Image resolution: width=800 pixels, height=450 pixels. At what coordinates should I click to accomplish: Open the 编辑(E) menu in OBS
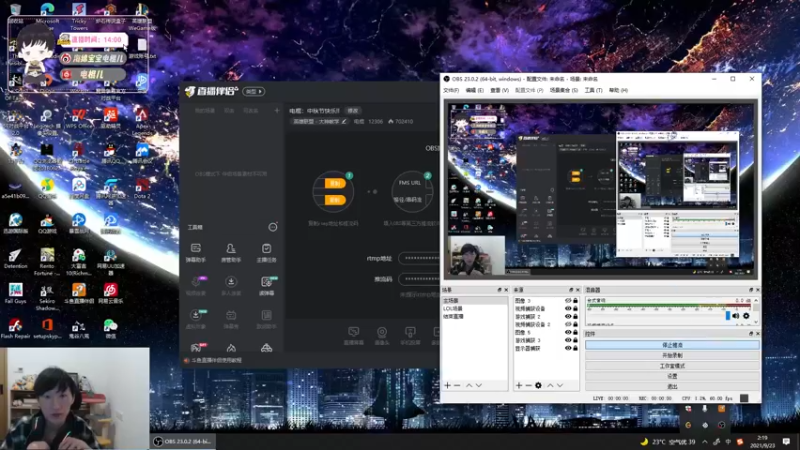(474, 90)
